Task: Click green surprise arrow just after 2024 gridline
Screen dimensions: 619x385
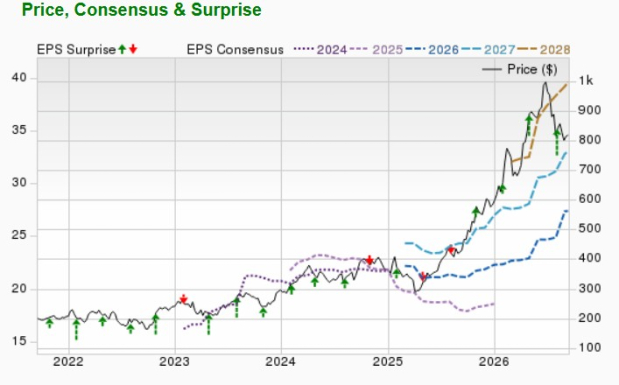Action: [x=291, y=289]
